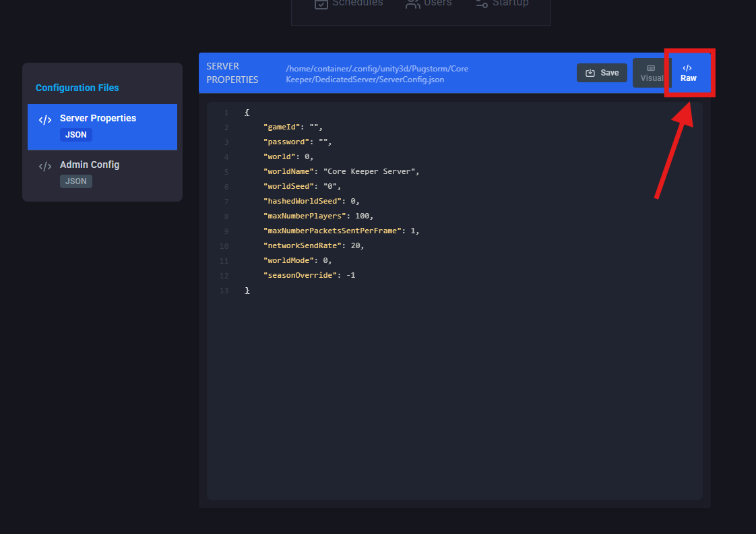
Task: Click the "maxNumberPacketsSentPerFrame" line
Action: [342, 231]
